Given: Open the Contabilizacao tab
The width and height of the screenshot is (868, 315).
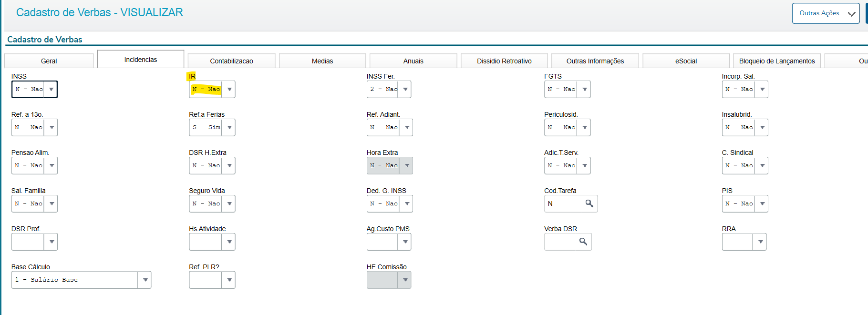Looking at the screenshot, I should click(x=231, y=61).
